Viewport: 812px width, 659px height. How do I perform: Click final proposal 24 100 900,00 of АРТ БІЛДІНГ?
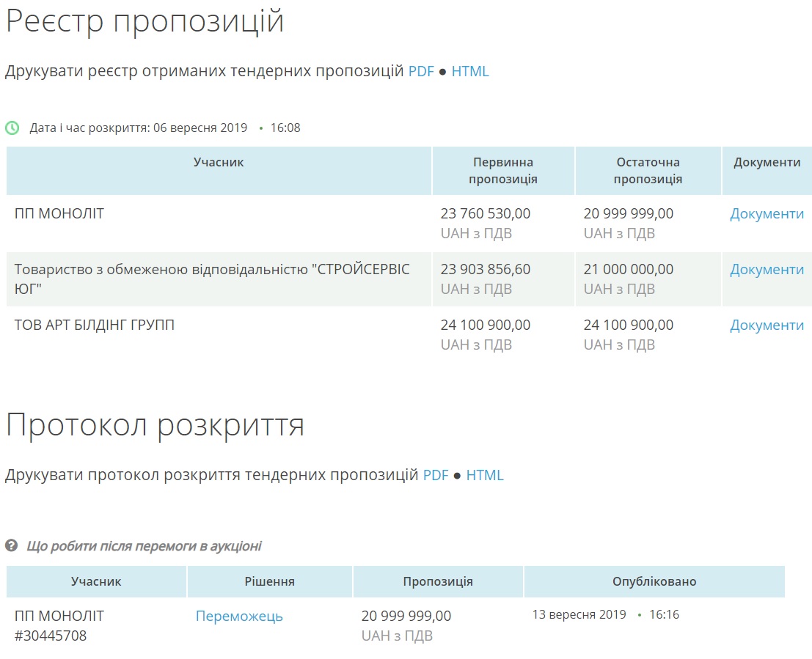(628, 325)
